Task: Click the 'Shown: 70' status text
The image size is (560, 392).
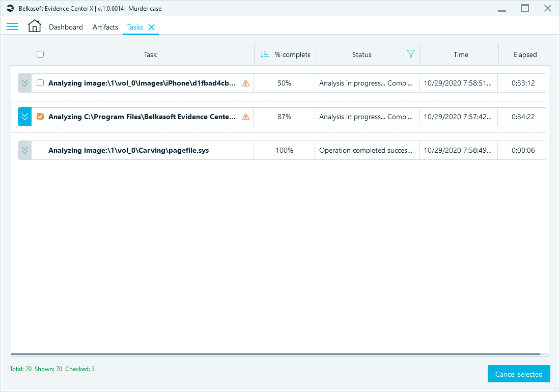Action: coord(48,369)
